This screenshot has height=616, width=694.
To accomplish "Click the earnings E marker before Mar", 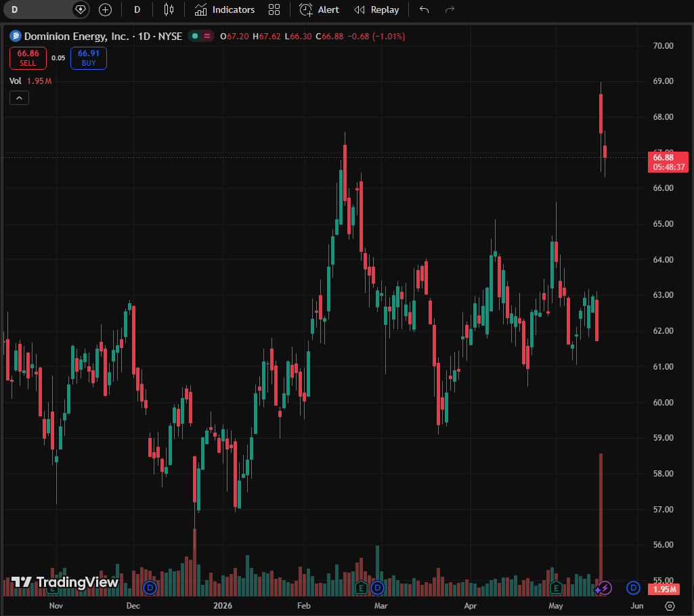I will click(361, 588).
